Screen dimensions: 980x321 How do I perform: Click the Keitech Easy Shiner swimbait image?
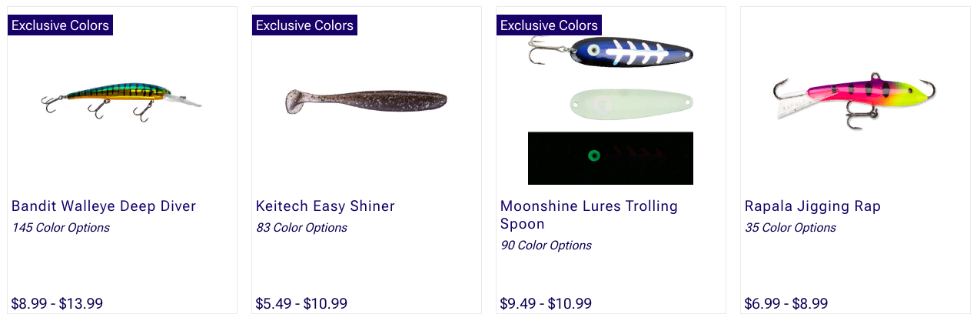366,101
